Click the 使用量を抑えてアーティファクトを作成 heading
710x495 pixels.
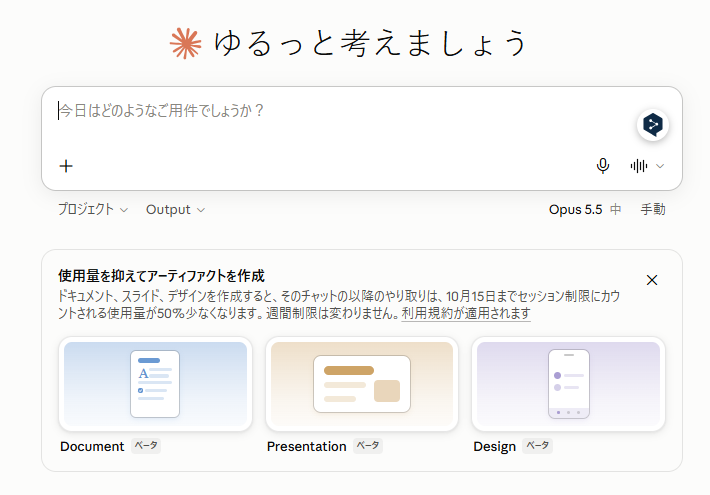click(161, 276)
